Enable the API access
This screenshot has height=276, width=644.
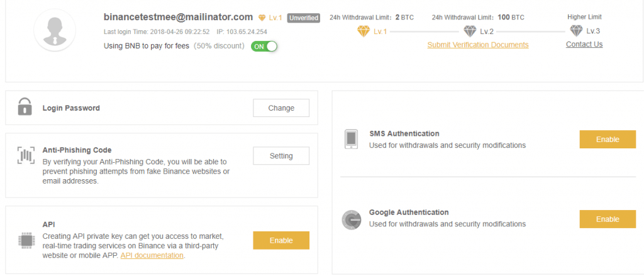pyautogui.click(x=281, y=241)
